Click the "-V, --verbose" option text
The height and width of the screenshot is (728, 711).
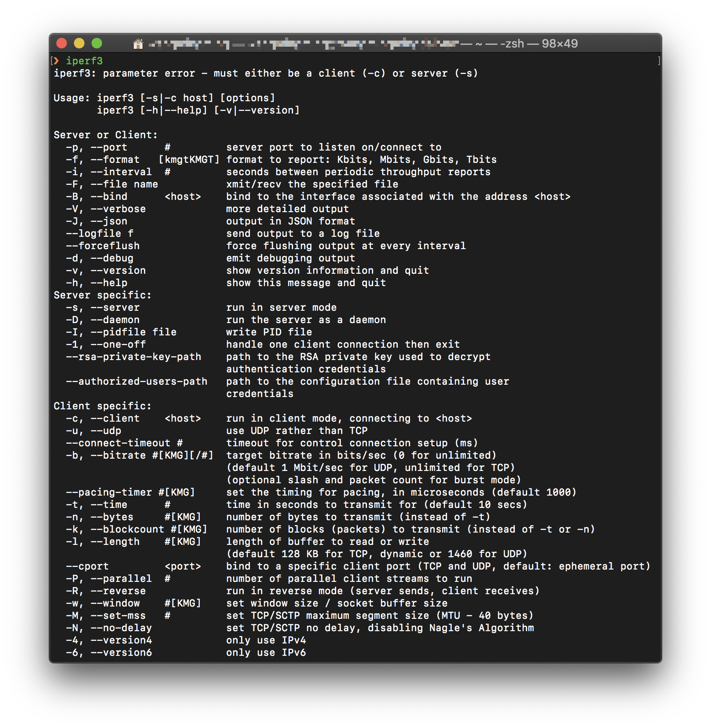(x=106, y=209)
